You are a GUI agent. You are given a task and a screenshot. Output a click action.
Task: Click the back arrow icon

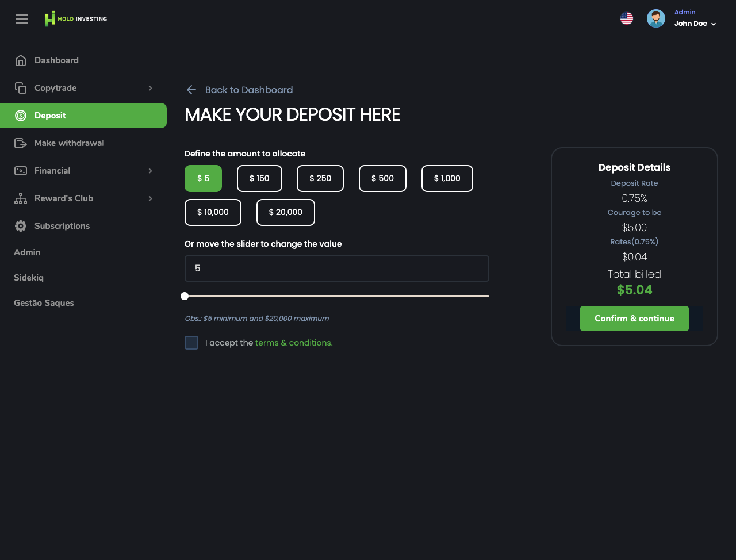[191, 90]
